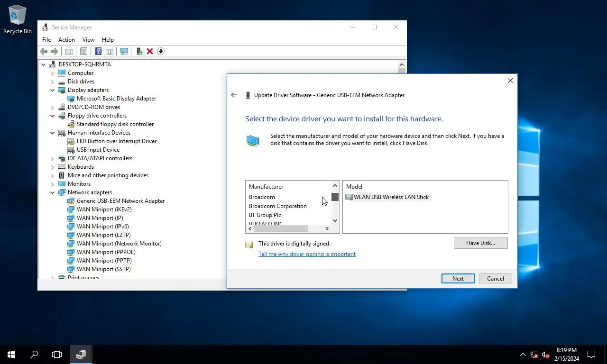Screen dimensions: 607x364
Task: Click the Microsoft Basic Display Adapter icon
Action: click(x=71, y=99)
